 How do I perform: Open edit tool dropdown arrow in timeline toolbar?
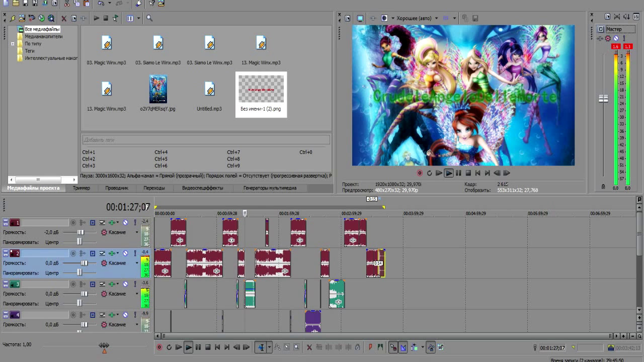tap(269, 347)
